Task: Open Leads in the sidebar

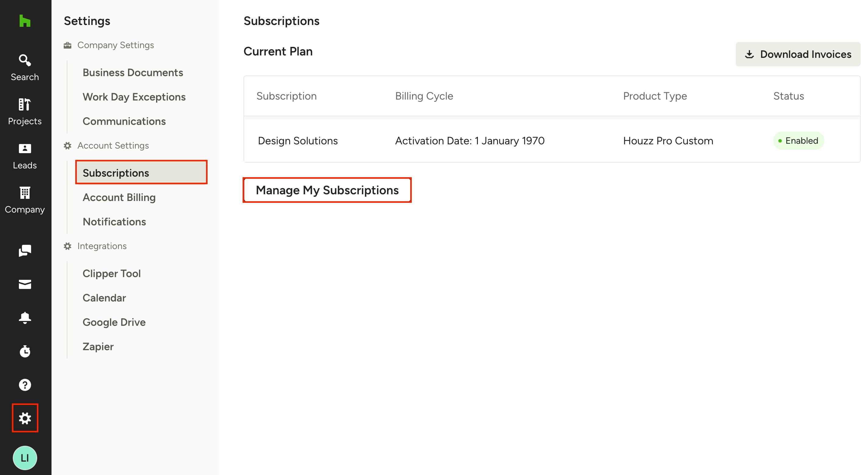Action: (25, 156)
